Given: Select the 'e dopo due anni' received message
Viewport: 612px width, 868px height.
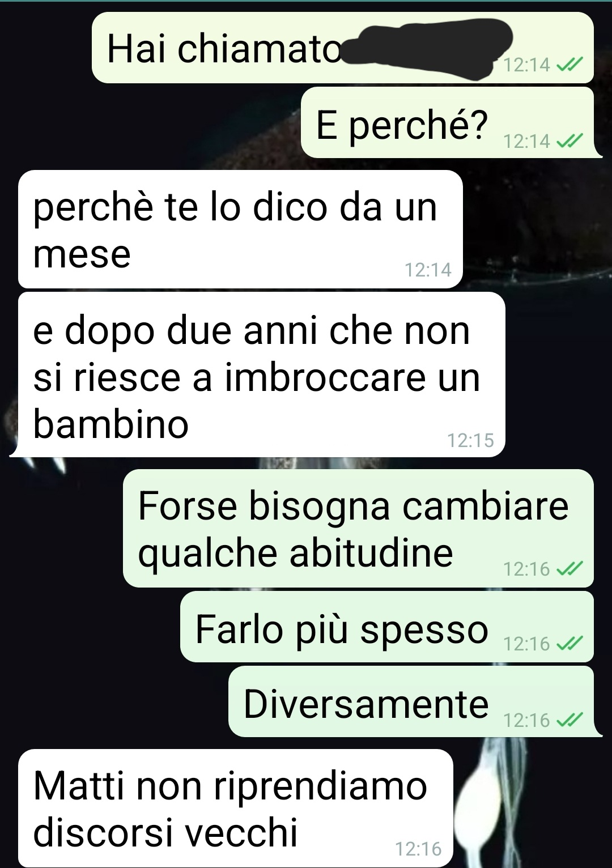Looking at the screenshot, I should pos(261,375).
